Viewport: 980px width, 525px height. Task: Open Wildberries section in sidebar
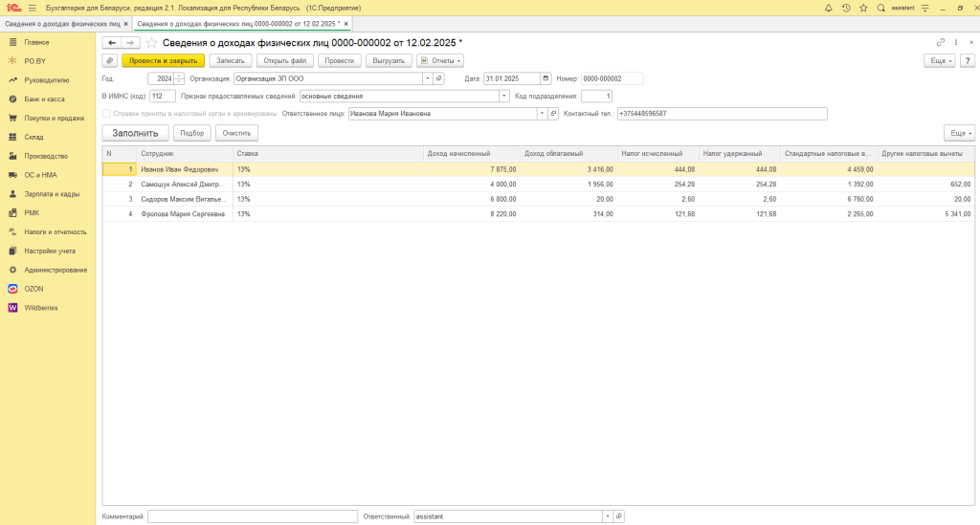pos(40,308)
